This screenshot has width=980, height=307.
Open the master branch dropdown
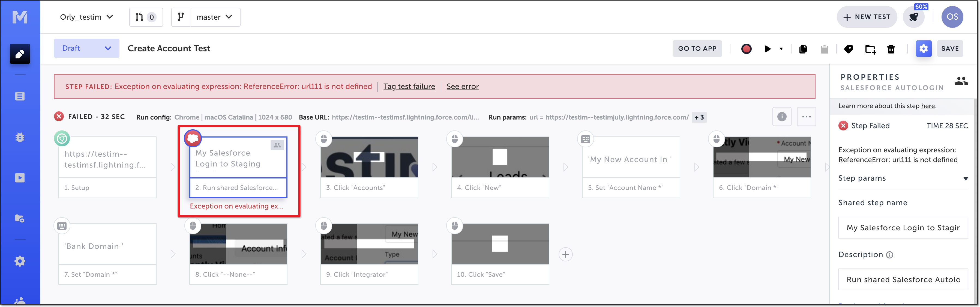click(x=215, y=17)
